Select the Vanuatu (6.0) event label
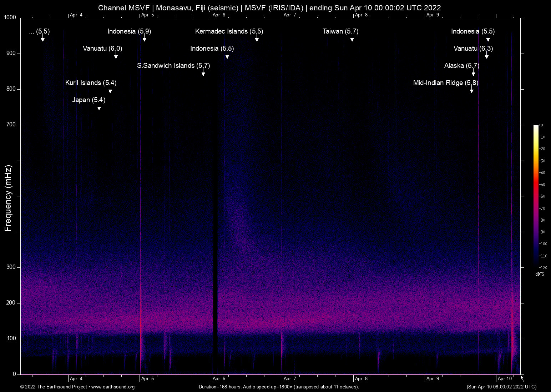551x392 pixels. (102, 49)
